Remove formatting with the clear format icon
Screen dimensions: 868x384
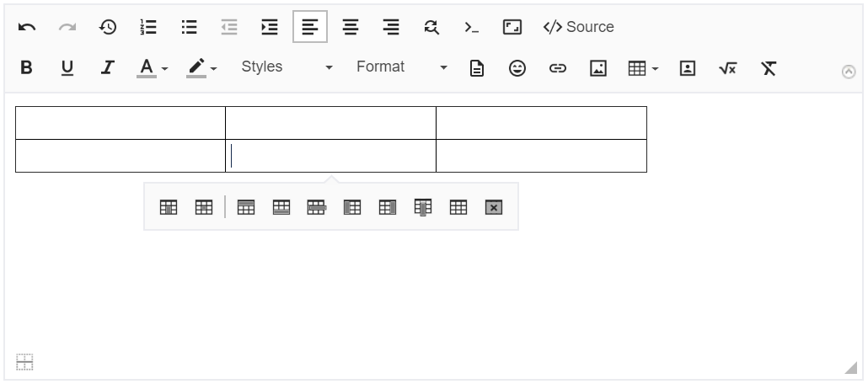click(x=768, y=68)
